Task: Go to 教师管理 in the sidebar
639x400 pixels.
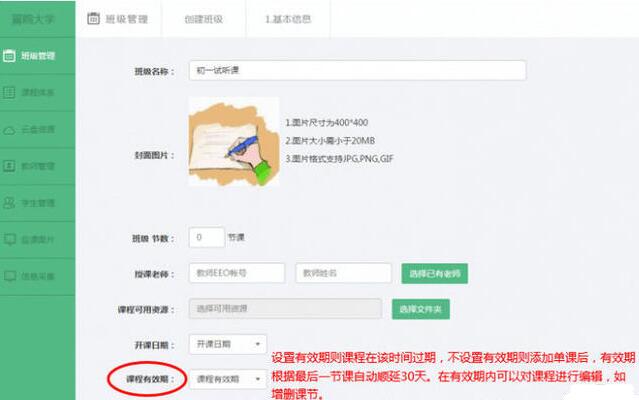Action: coord(35,166)
